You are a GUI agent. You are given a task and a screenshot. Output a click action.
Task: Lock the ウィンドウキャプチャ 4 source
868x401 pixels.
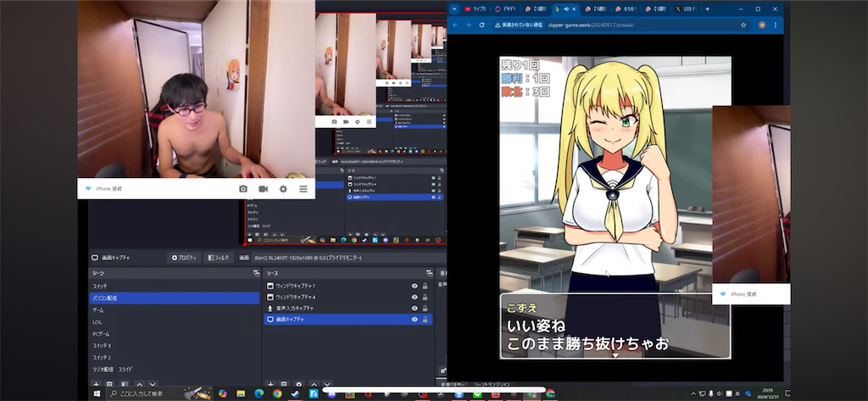426,297
